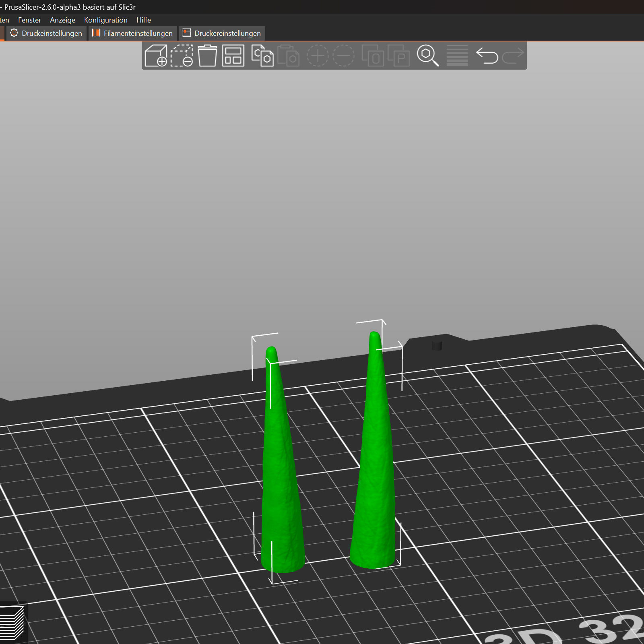The height and width of the screenshot is (644, 644).
Task: Click the Delete all trash icon
Action: 207,56
